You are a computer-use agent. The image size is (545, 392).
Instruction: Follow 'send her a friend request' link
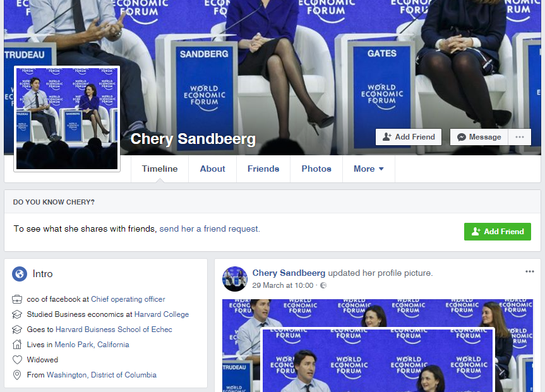coord(209,229)
